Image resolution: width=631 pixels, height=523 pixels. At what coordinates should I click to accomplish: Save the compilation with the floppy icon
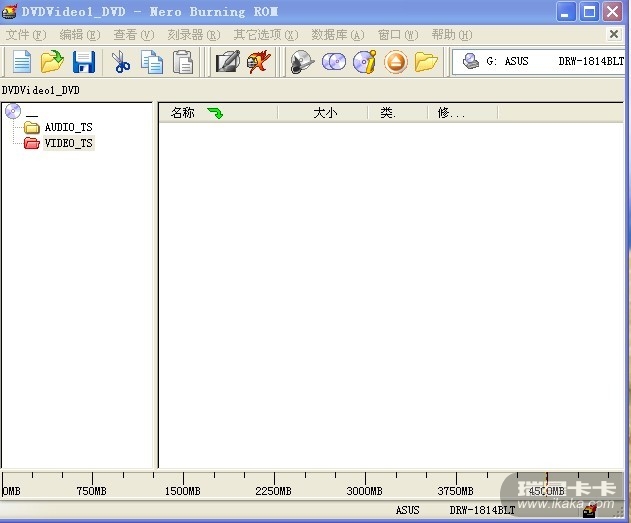click(x=84, y=62)
